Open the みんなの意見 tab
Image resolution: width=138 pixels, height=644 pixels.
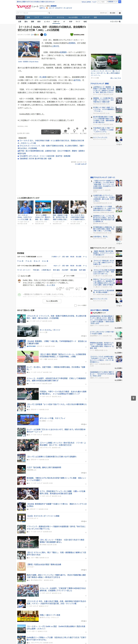click(73, 17)
